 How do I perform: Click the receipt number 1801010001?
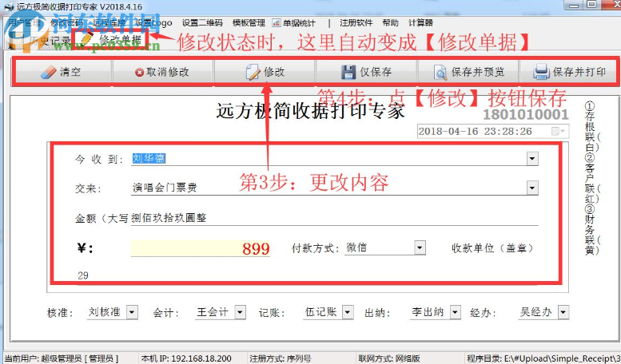coord(526,114)
